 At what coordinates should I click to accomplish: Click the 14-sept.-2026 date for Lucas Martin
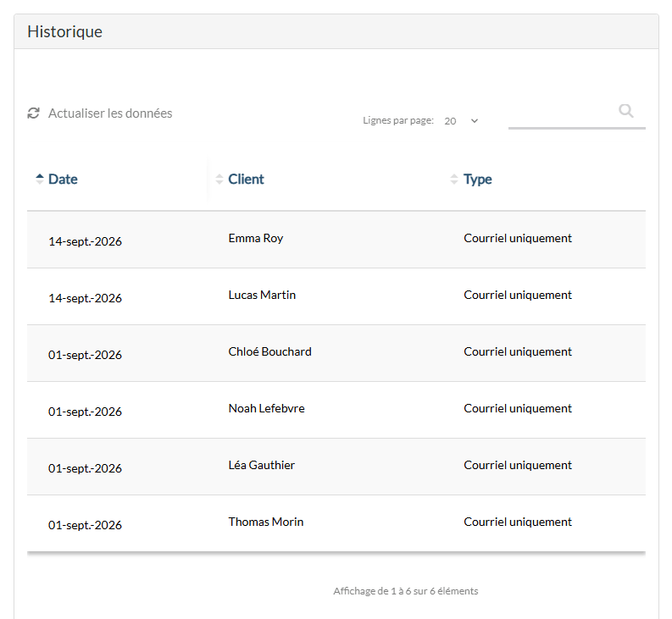click(85, 298)
